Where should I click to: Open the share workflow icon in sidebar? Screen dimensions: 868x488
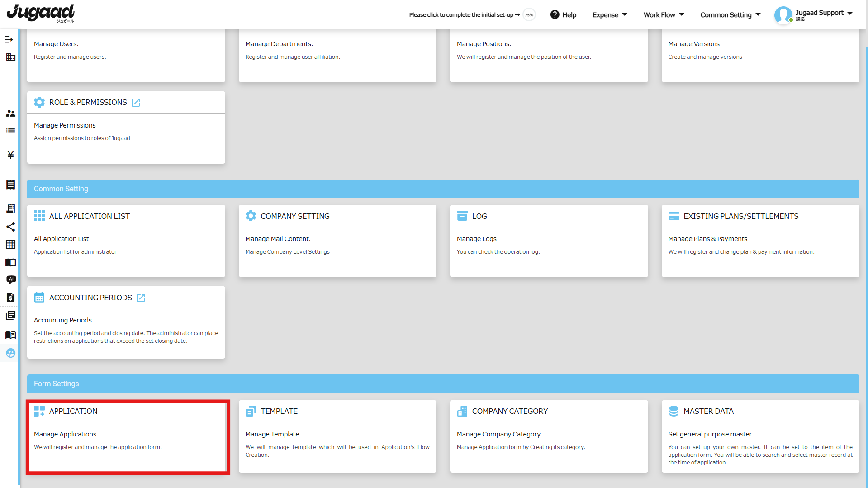(10, 227)
